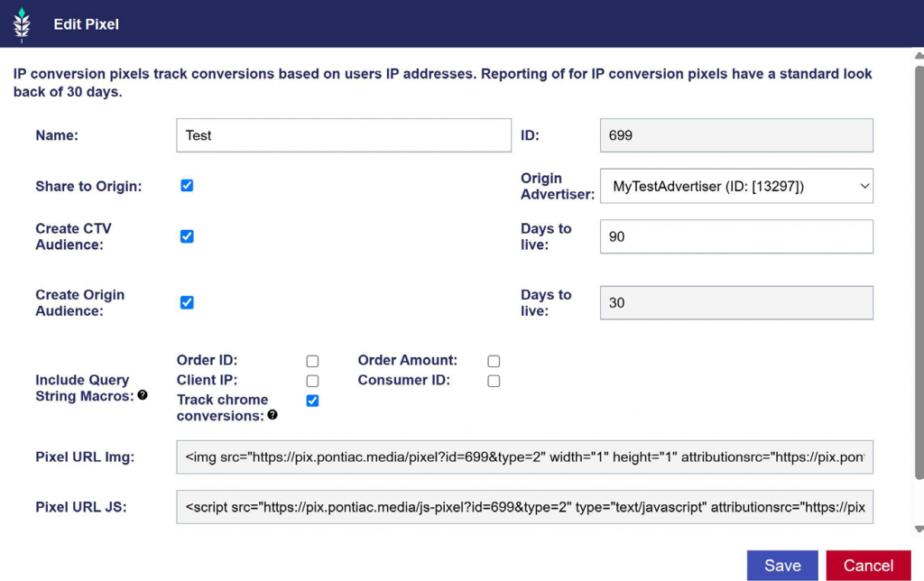The height and width of the screenshot is (581, 924).
Task: Click help icon next to Track chrome conversions
Action: pyautogui.click(x=273, y=415)
